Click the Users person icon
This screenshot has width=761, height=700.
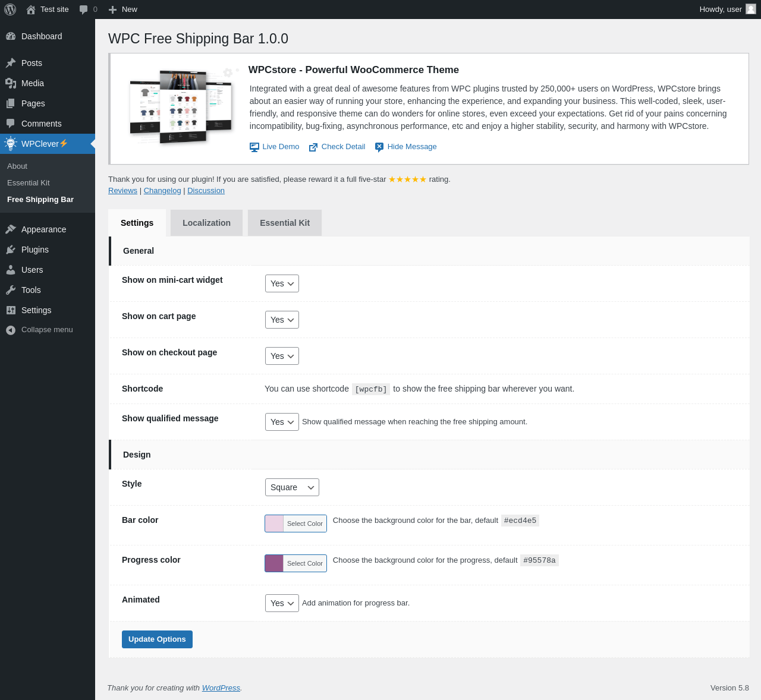pos(11,270)
